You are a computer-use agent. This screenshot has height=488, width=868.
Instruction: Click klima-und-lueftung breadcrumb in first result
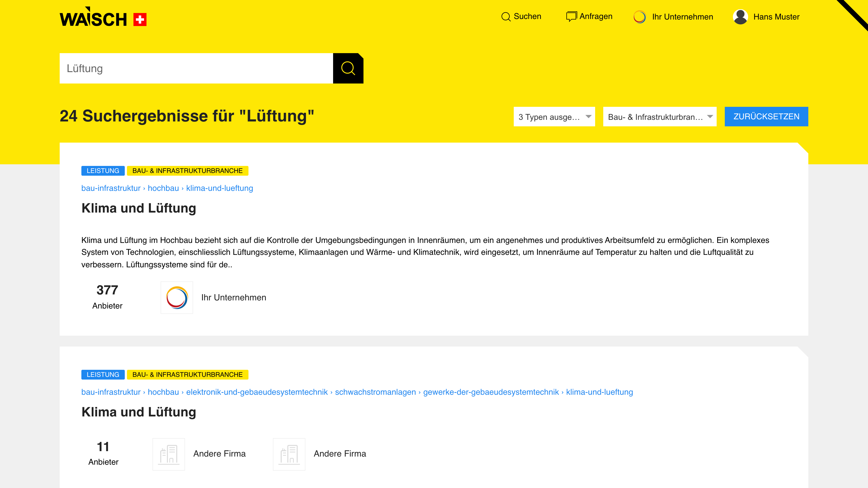219,188
